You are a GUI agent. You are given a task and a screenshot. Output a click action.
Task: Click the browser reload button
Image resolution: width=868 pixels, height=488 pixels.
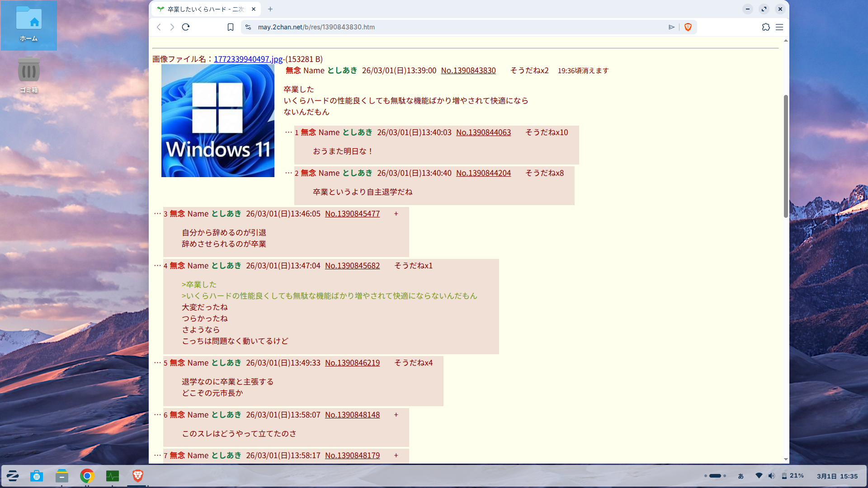(185, 27)
